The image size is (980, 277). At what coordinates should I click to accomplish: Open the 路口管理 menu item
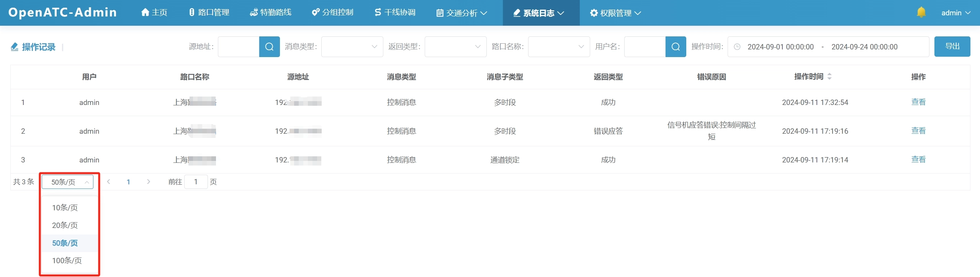pos(209,13)
